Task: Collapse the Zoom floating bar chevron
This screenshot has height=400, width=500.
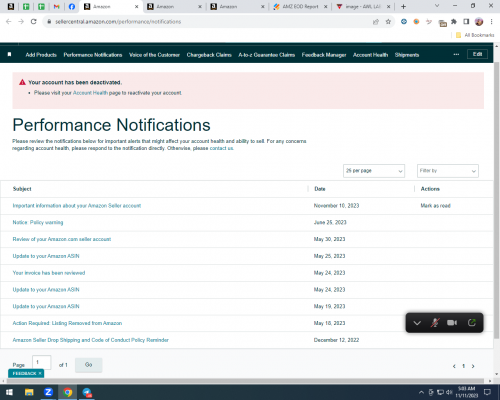Action: (417, 323)
